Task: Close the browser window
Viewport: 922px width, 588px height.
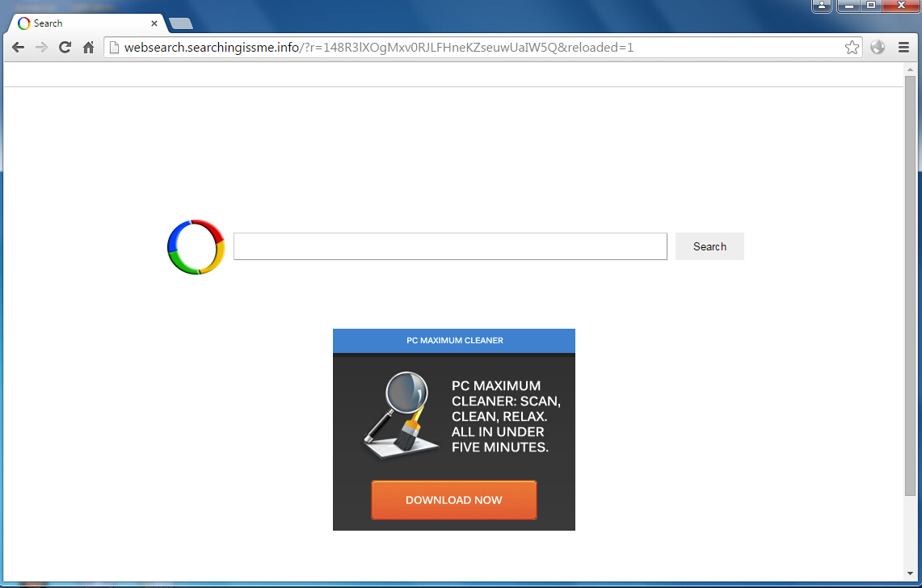Action: pos(900,6)
